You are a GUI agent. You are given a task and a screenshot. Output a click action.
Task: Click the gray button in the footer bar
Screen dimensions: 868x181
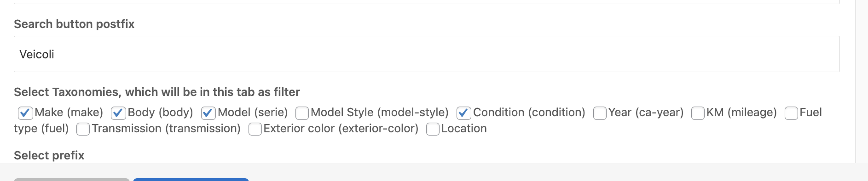(71, 180)
